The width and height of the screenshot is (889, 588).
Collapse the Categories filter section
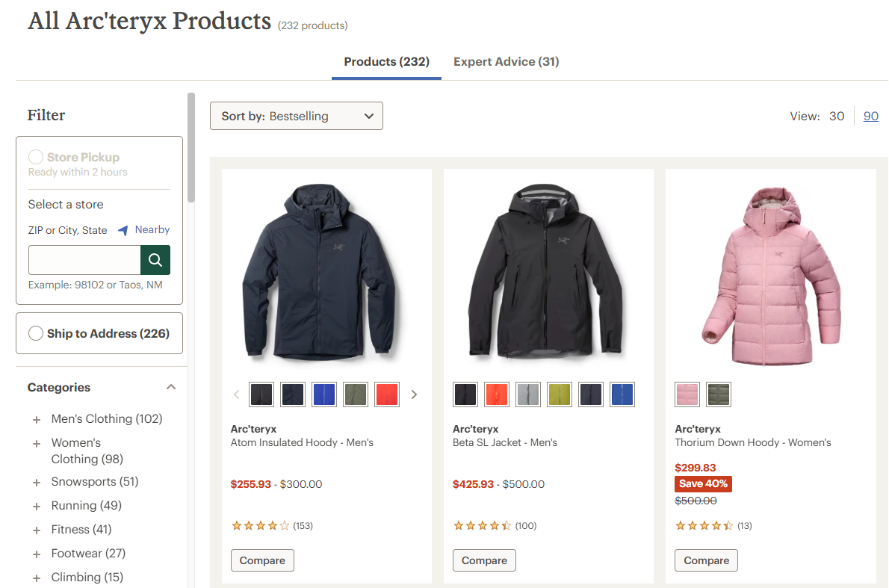(x=171, y=387)
